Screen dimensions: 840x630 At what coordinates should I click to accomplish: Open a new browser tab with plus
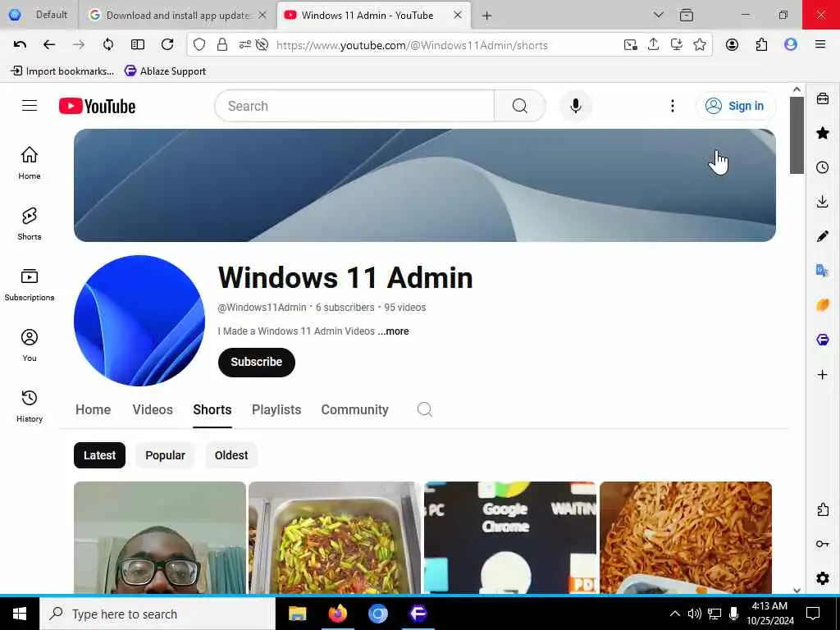486,16
